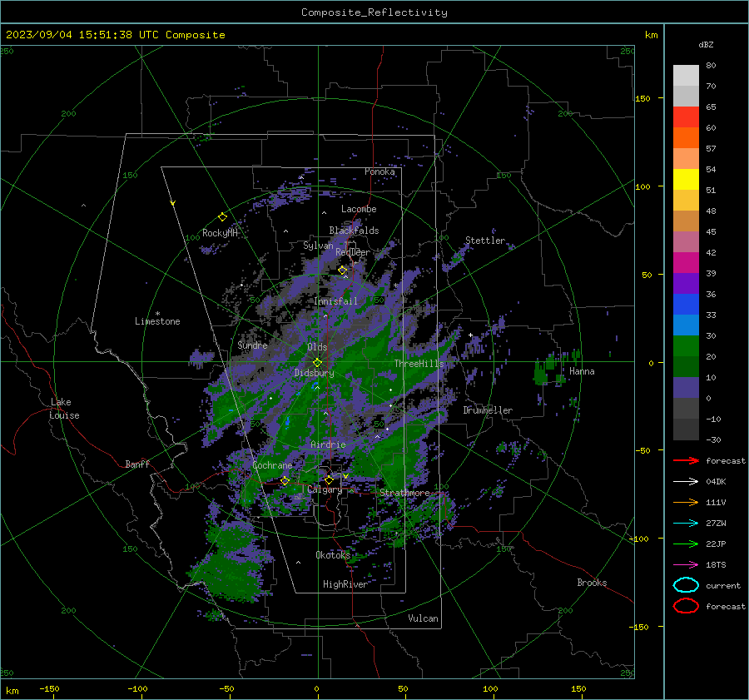
Task: Pick the slate purple swatch near 10 dBZ
Action: pos(686,388)
